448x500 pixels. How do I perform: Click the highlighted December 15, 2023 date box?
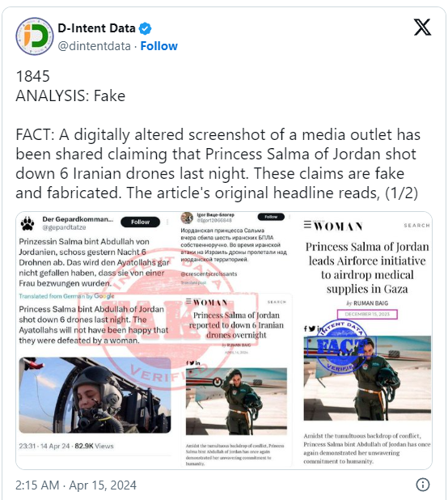(367, 314)
